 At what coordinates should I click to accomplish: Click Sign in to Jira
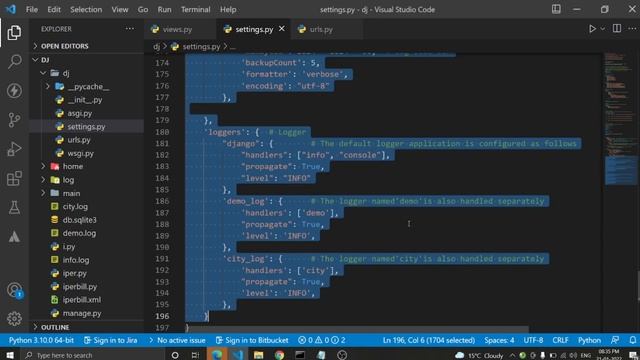pos(110,340)
